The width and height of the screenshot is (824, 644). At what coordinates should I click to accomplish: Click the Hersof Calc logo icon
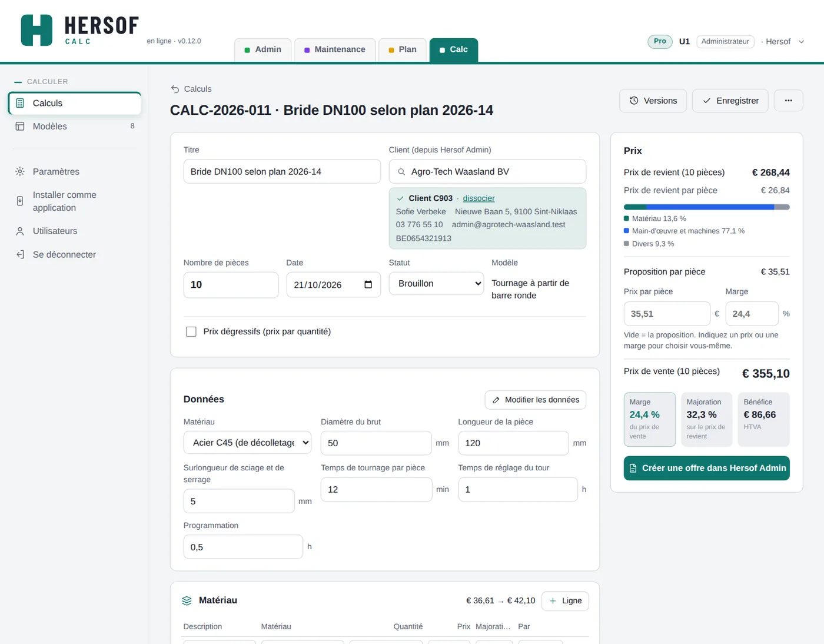tap(36, 30)
